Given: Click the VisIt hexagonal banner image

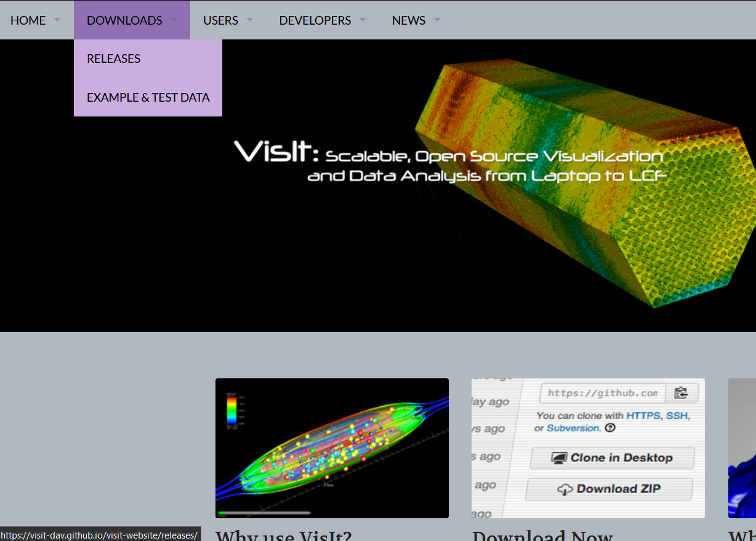Looking at the screenshot, I should (x=378, y=185).
